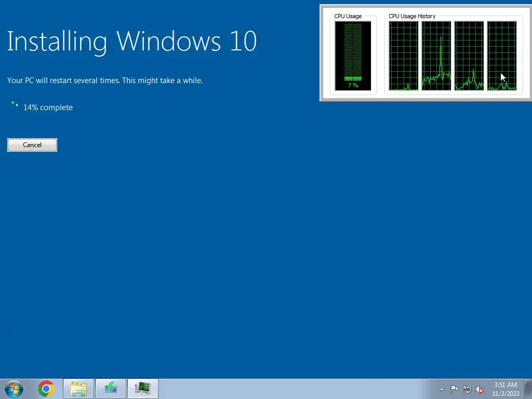This screenshot has height=399, width=532.
Task: Open the Windows Start menu orb
Action: point(14,389)
